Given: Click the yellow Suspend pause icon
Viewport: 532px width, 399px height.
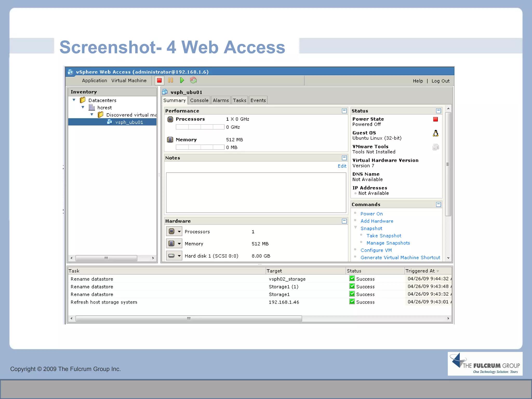Looking at the screenshot, I should click(x=171, y=81).
